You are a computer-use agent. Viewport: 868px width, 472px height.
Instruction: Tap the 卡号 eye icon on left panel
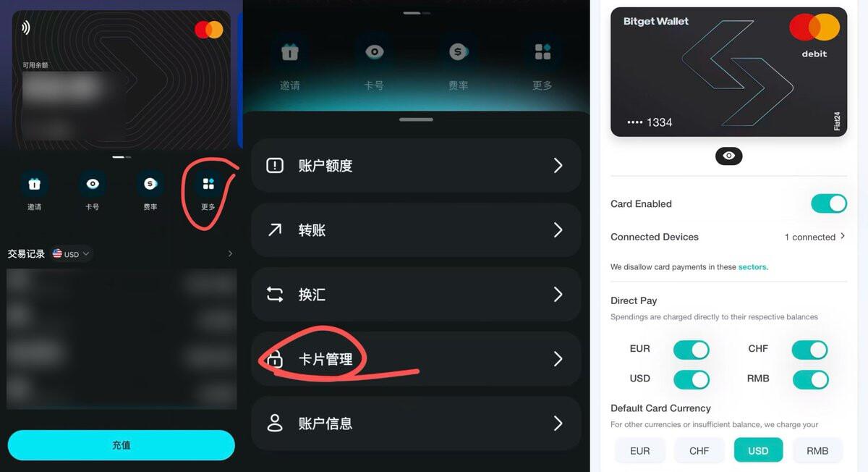click(x=93, y=184)
